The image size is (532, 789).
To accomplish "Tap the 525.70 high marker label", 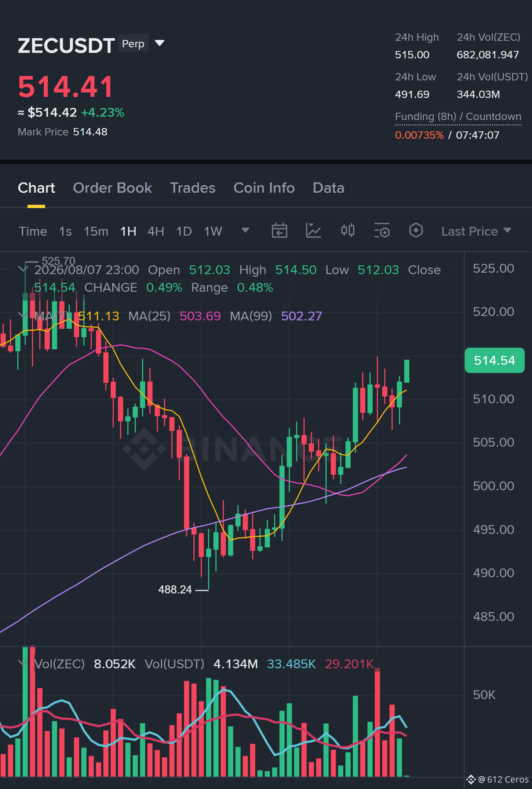I will tap(58, 261).
